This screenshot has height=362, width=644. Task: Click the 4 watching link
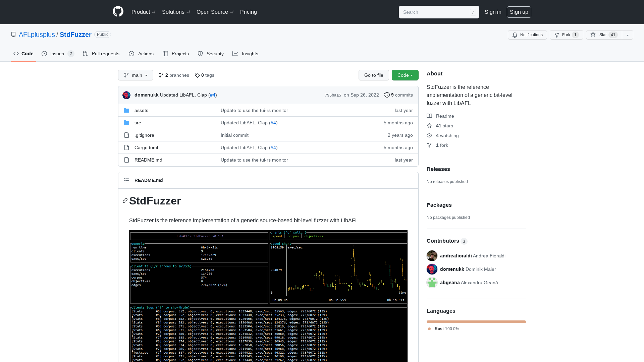443,135
